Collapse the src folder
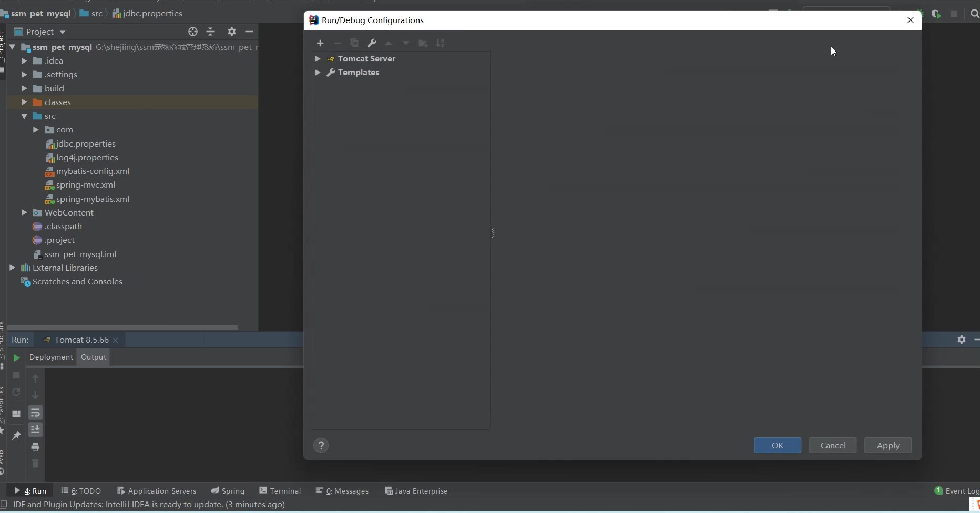The height and width of the screenshot is (513, 980). [x=24, y=116]
